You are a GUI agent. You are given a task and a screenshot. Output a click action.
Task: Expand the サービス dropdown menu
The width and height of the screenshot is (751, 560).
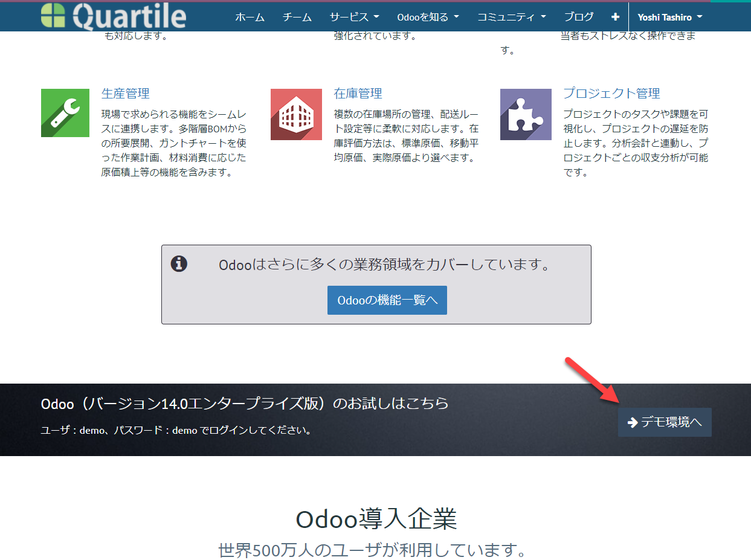pos(355,17)
